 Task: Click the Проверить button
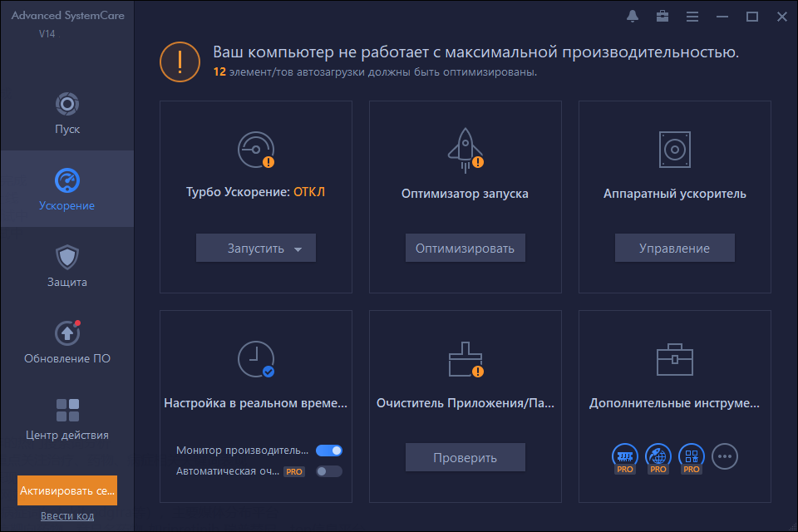(465, 457)
